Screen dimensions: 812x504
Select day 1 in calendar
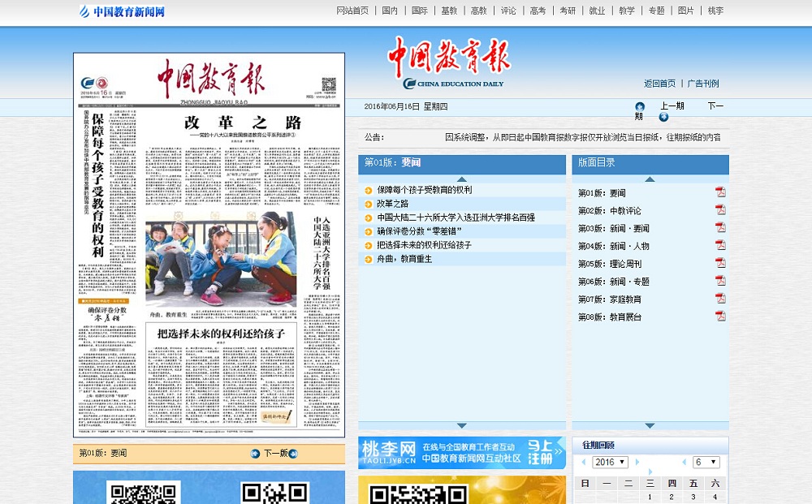click(x=650, y=497)
